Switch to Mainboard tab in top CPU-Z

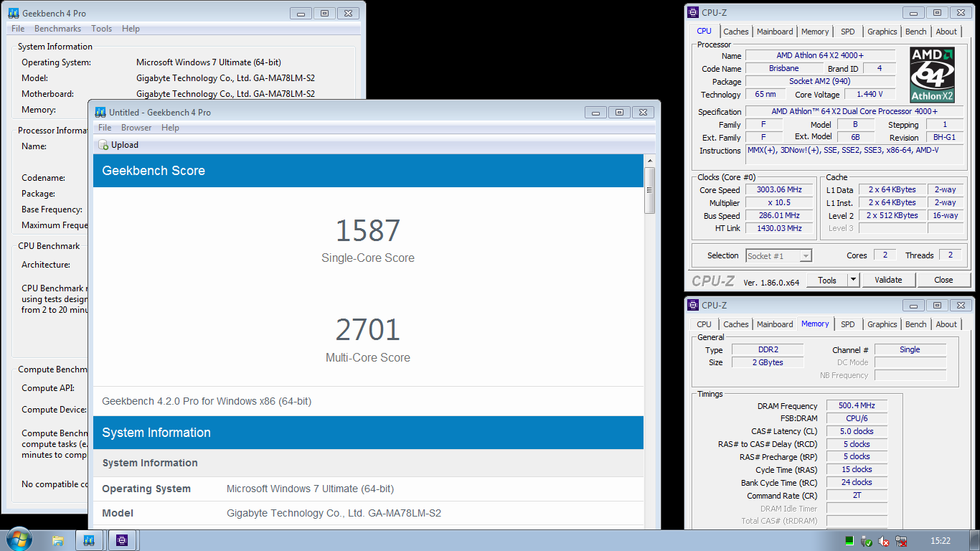coord(775,32)
